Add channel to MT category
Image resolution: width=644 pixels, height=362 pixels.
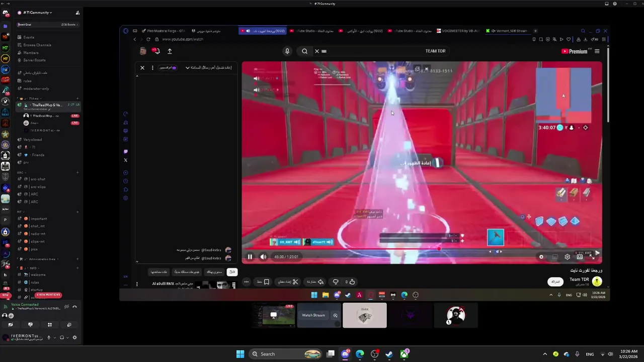[77, 212]
